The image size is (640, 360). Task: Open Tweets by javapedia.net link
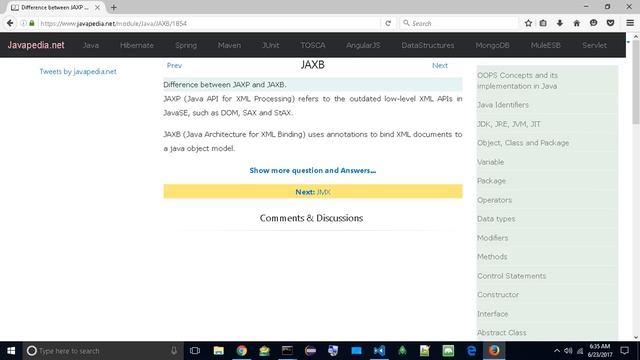[x=78, y=71]
